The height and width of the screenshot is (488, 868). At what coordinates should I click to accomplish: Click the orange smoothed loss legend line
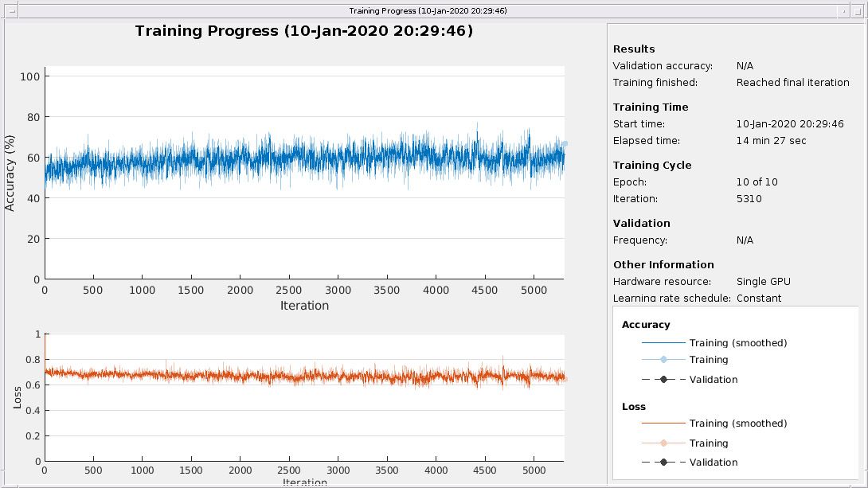pyautogui.click(x=663, y=424)
